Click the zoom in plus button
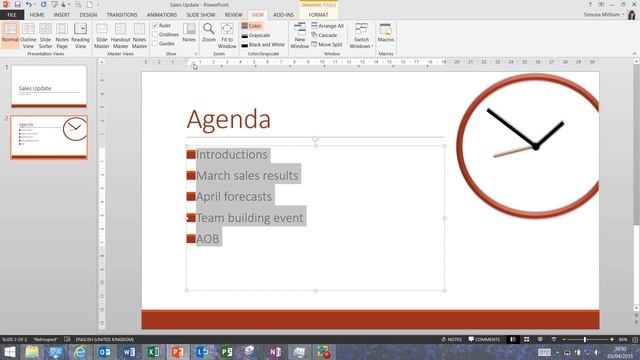 point(612,339)
